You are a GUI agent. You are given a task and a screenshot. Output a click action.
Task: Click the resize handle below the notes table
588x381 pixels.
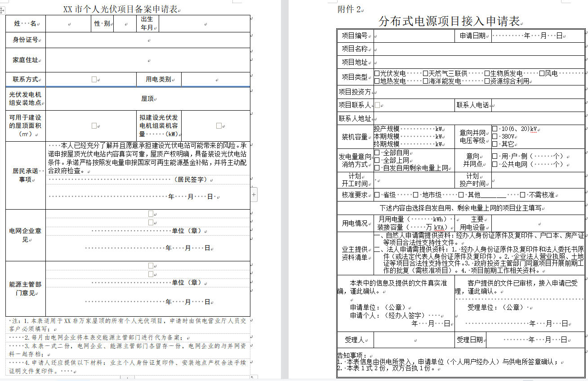coord(253,377)
